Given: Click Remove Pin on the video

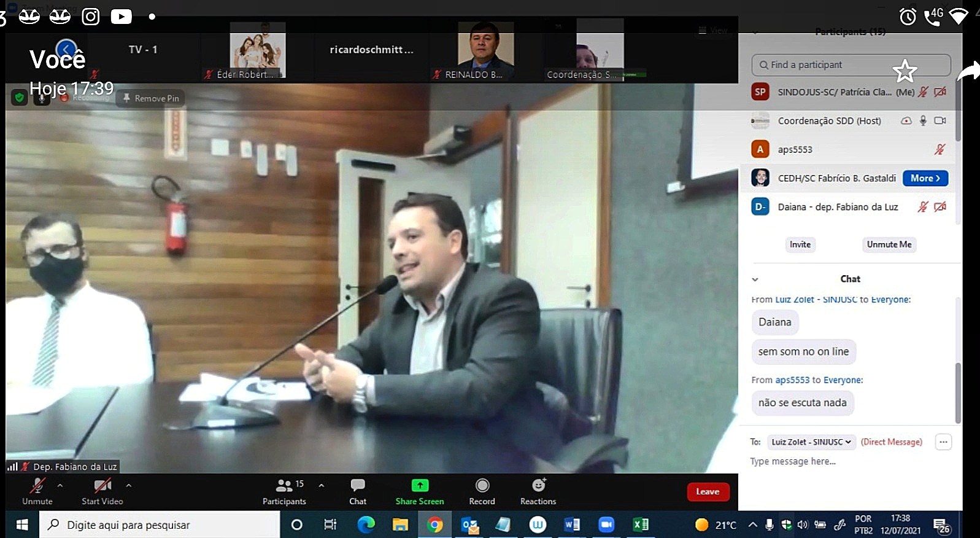Looking at the screenshot, I should tap(151, 98).
